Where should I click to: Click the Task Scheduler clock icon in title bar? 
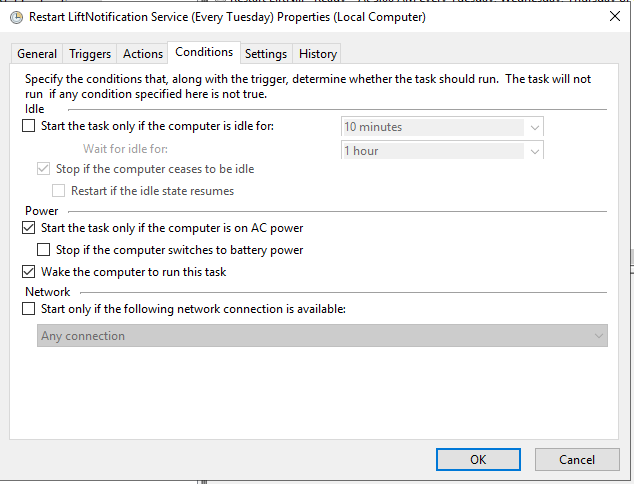(x=16, y=17)
